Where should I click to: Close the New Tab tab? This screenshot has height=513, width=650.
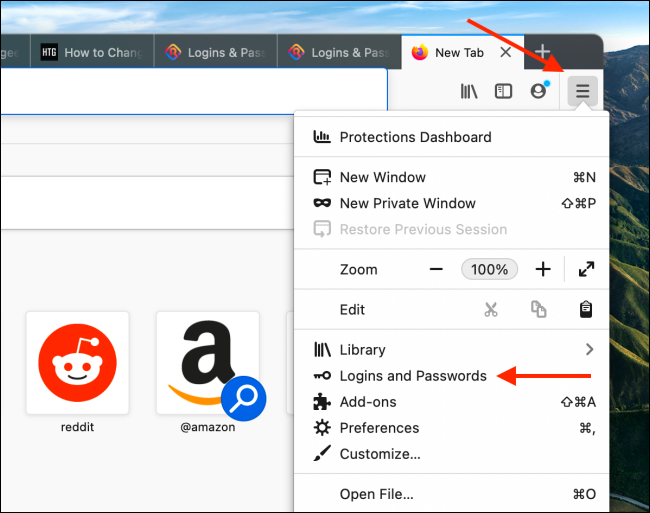(x=505, y=52)
